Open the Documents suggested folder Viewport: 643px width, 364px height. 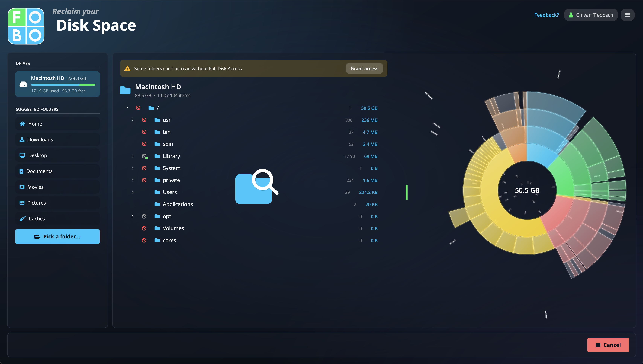(x=58, y=171)
